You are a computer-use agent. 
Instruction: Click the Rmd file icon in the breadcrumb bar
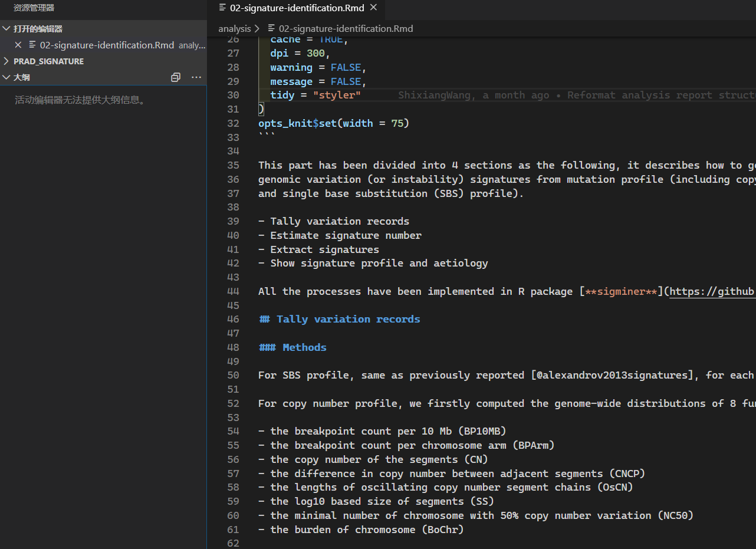tap(270, 28)
